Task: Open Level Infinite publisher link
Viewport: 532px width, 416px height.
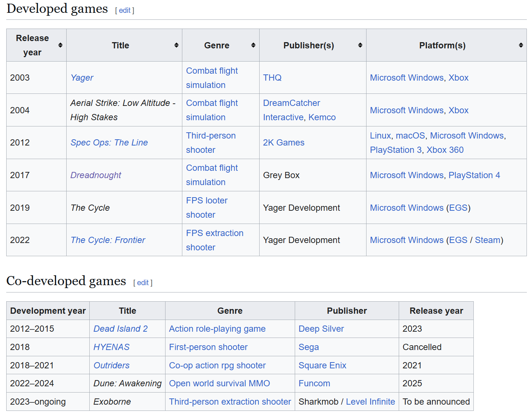Action: pyautogui.click(x=370, y=402)
